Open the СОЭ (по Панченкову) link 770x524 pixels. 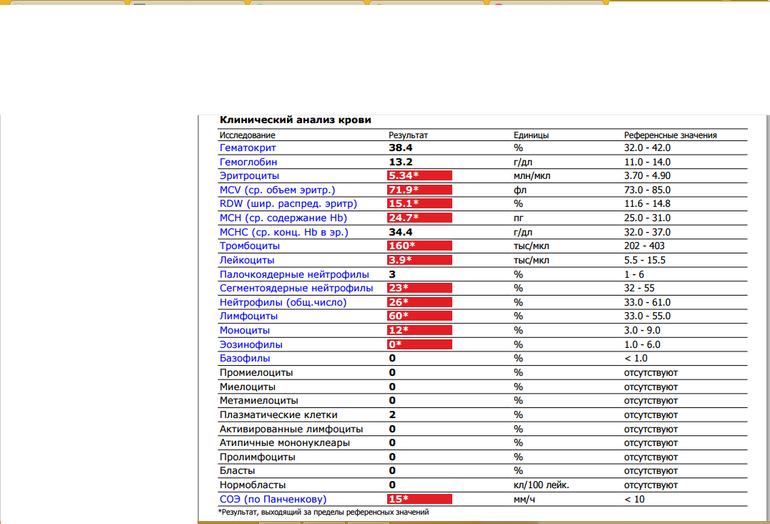pos(273,498)
